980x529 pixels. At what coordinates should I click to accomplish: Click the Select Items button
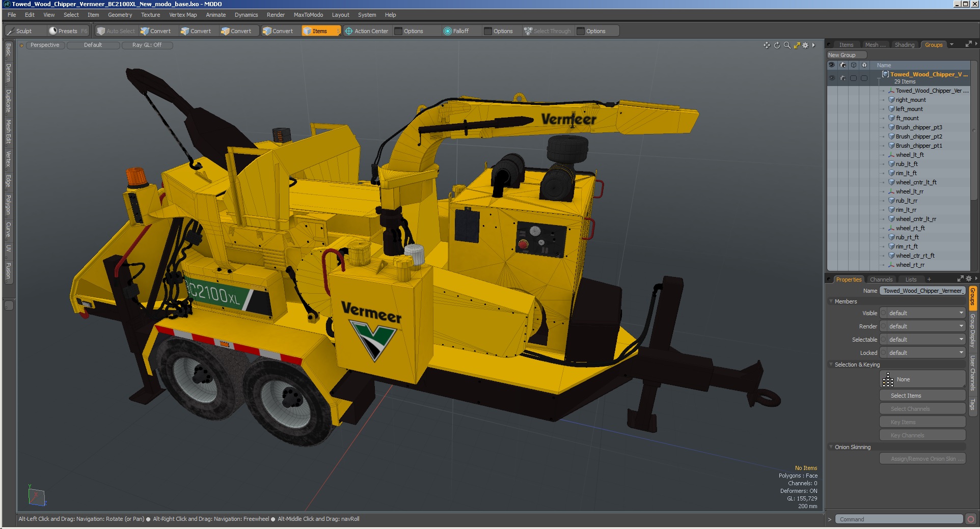(x=922, y=396)
